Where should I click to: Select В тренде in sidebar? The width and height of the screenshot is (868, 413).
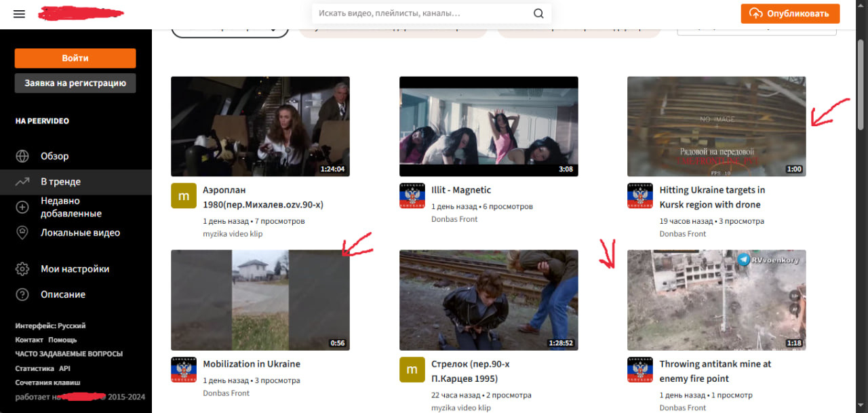(76, 182)
